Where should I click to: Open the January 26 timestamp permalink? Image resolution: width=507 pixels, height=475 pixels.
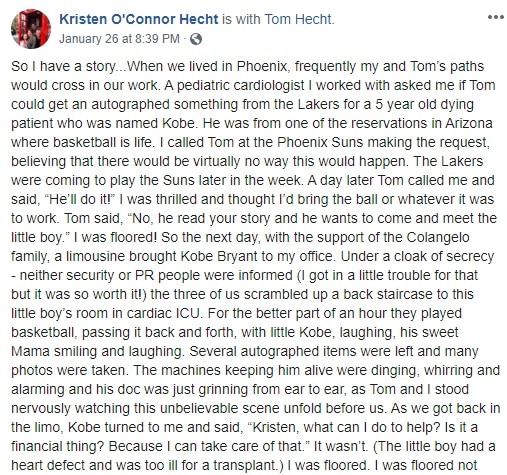point(119,39)
